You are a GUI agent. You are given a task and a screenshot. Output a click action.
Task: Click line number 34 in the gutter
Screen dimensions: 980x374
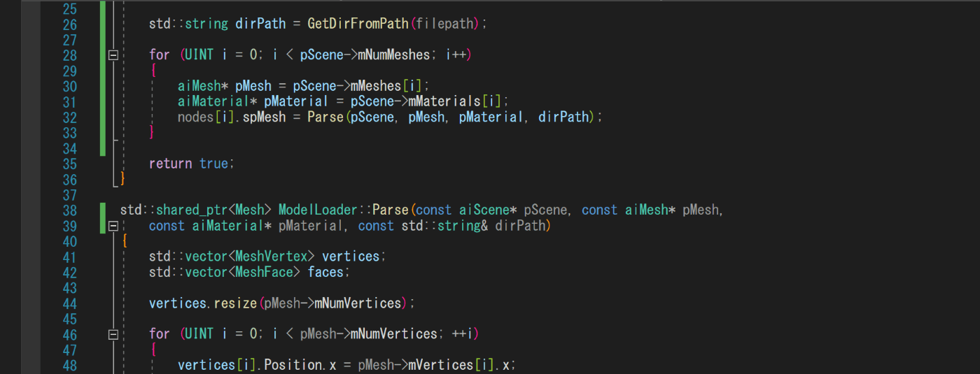[69, 148]
